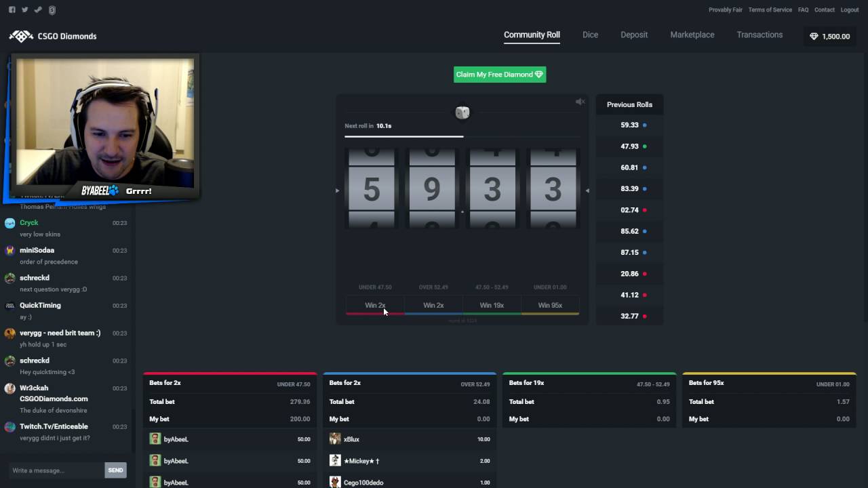Screen dimensions: 868x488
Task: Click the green dot next to 47.93
Action: pyautogui.click(x=644, y=146)
